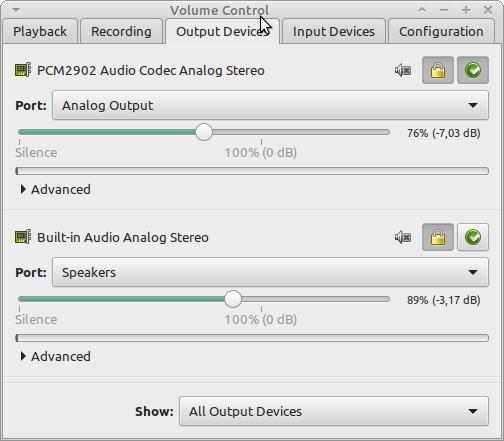Click the PCM2902 volume slider handle
The height and width of the screenshot is (441, 504).
point(204,132)
